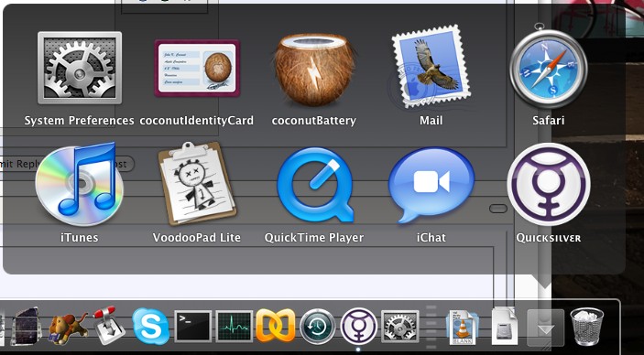Open System Preferences from the stack grid
The height and width of the screenshot is (355, 644).
coord(80,68)
